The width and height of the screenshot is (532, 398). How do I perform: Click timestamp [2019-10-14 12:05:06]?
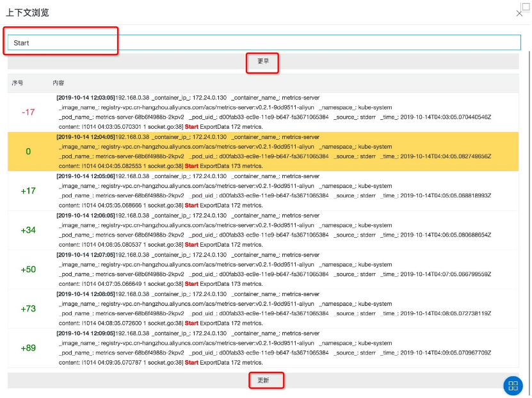coord(86,176)
